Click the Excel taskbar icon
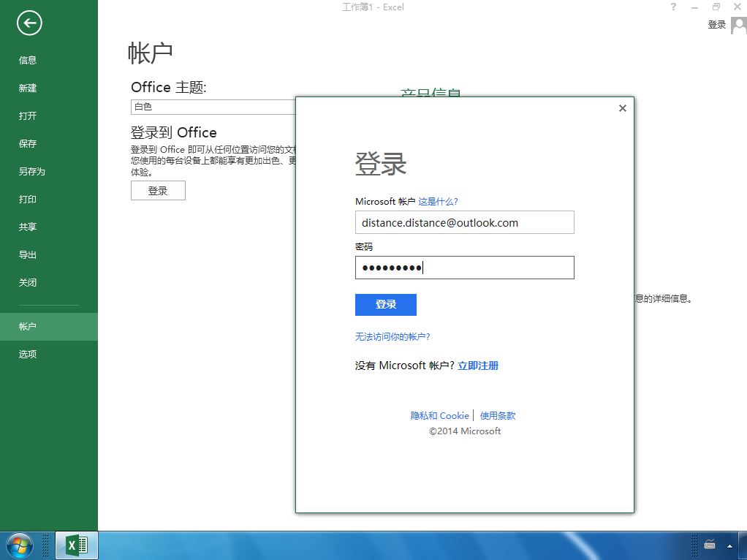 coord(77,545)
